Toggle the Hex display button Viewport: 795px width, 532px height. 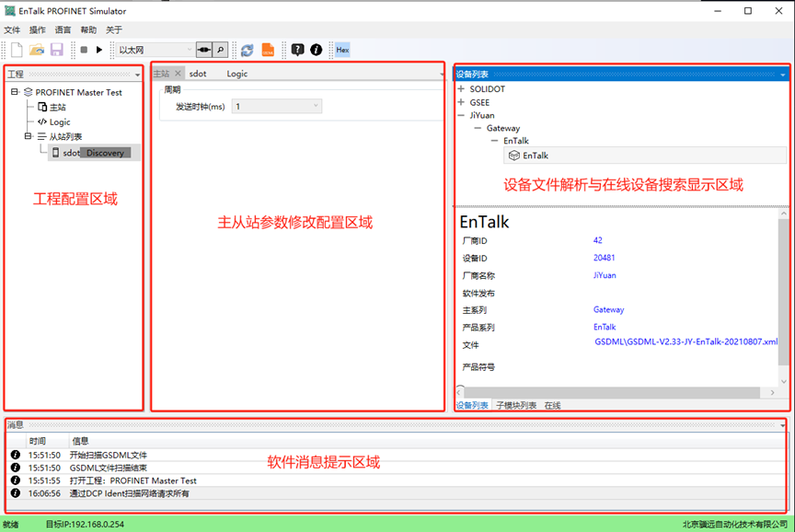tap(342, 50)
